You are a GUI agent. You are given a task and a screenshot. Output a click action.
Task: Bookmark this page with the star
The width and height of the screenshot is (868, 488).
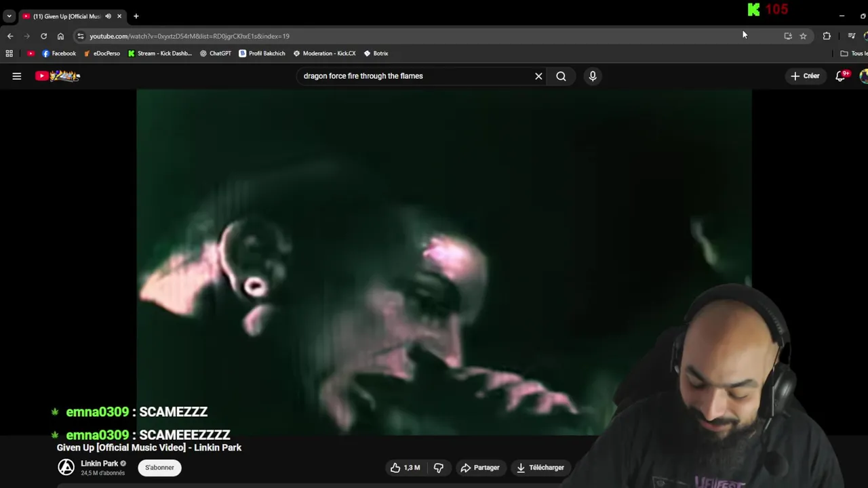[x=803, y=36]
